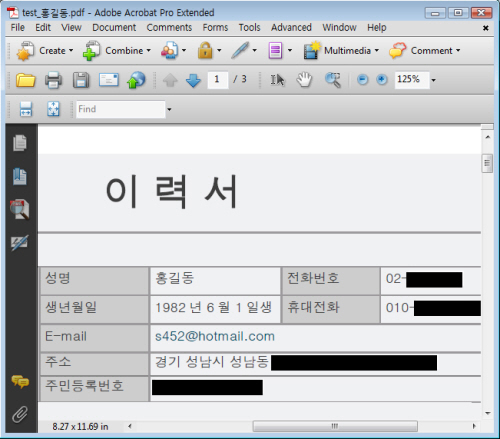The height and width of the screenshot is (439, 500).
Task: Open the Comments panel in sidebar
Action: point(20,382)
